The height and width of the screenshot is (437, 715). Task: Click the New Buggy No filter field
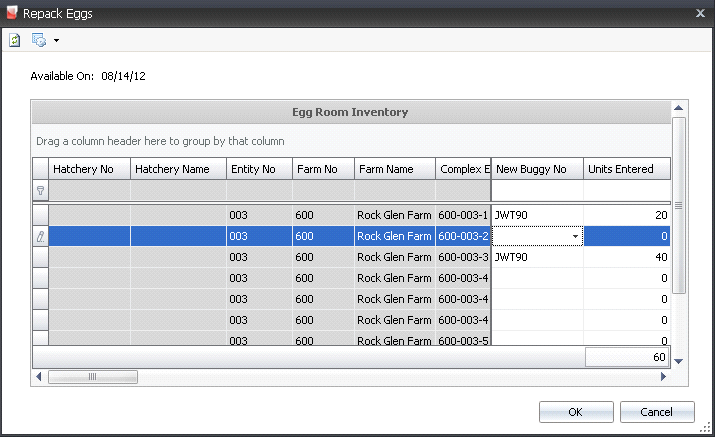click(x=537, y=189)
